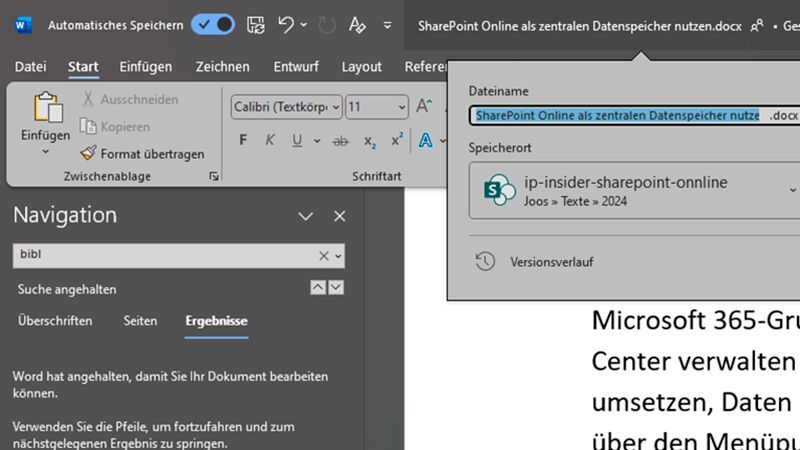Open the Layout tab
The height and width of the screenshot is (450, 800).
(361, 67)
